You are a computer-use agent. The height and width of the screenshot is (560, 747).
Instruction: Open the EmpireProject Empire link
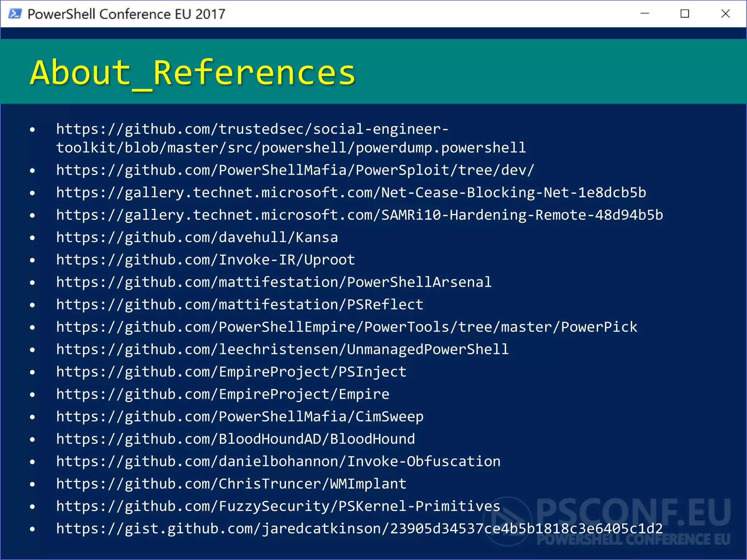(x=222, y=394)
